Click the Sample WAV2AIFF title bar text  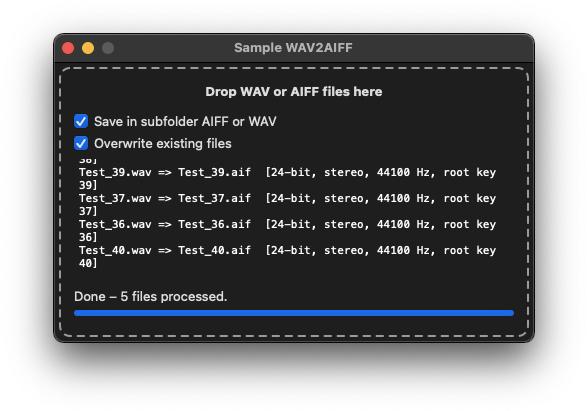click(293, 48)
